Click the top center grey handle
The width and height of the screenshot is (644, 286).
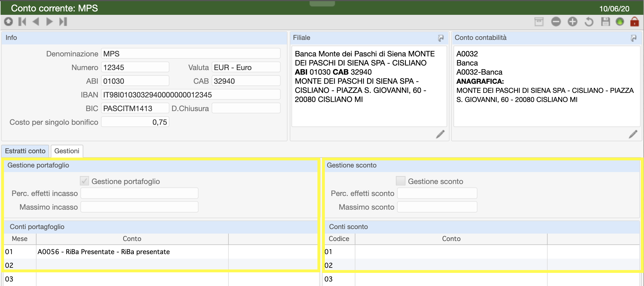(x=322, y=3)
